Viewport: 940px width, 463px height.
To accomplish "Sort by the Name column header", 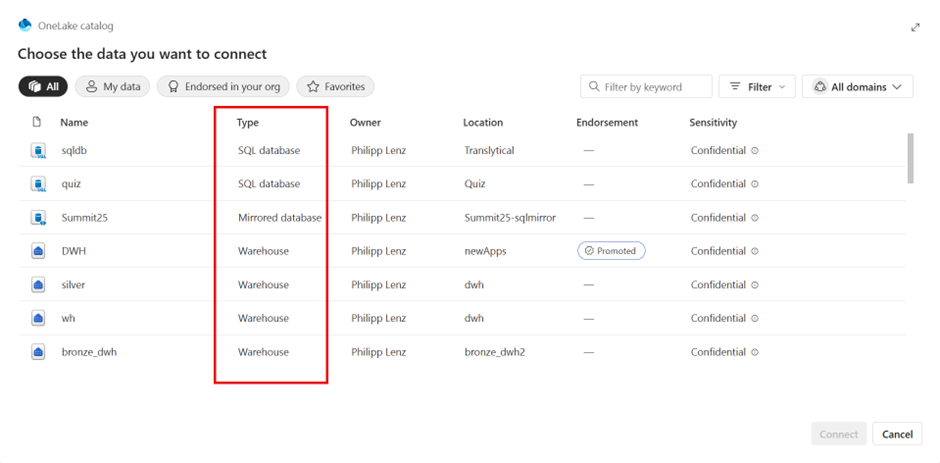I will click(74, 123).
